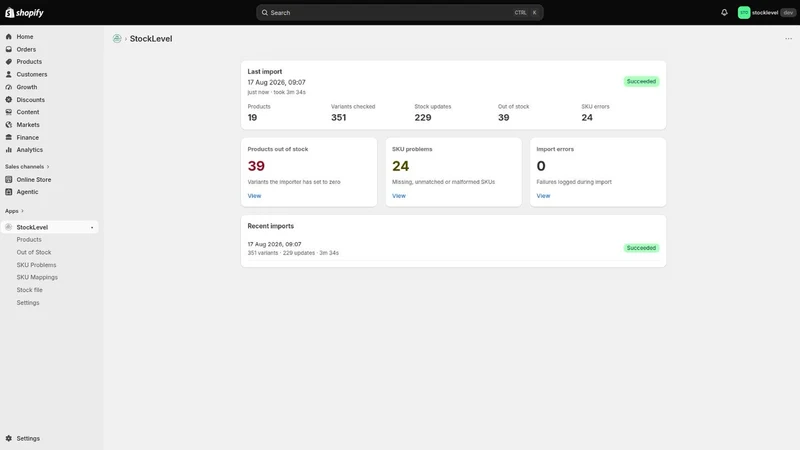800x450 pixels.
Task: Click the Home icon in sidebar
Action: 9,37
